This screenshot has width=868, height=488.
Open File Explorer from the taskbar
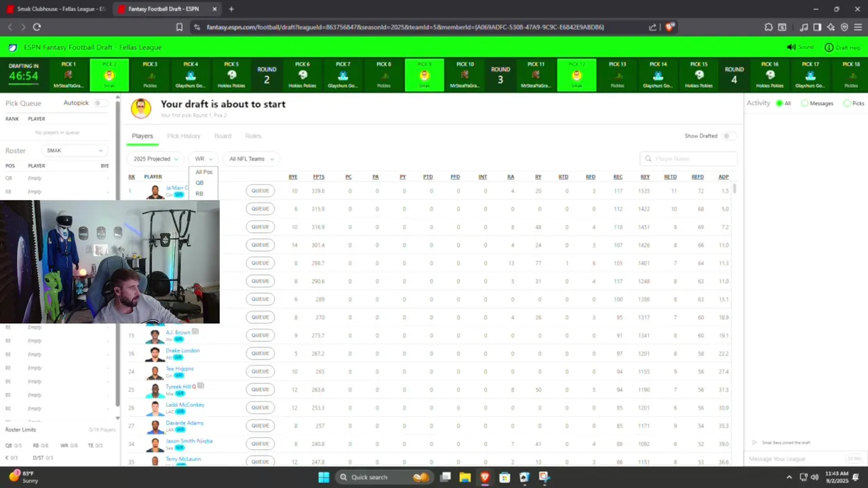click(465, 477)
